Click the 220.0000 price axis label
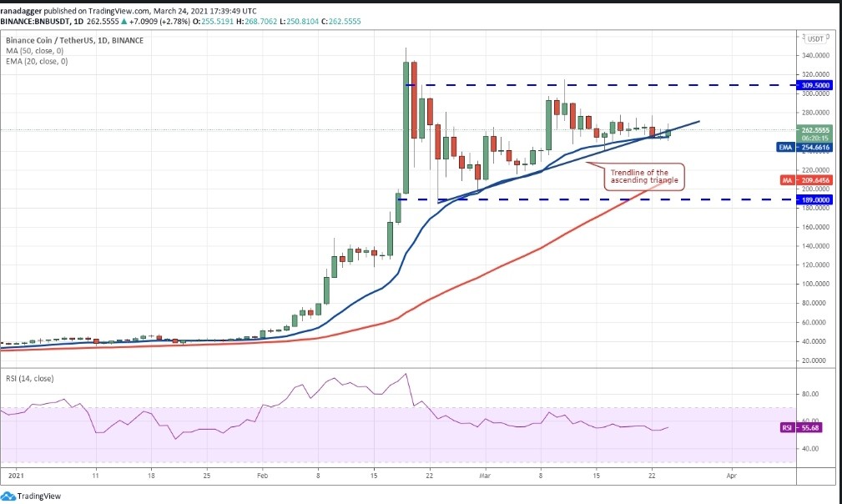 point(815,170)
